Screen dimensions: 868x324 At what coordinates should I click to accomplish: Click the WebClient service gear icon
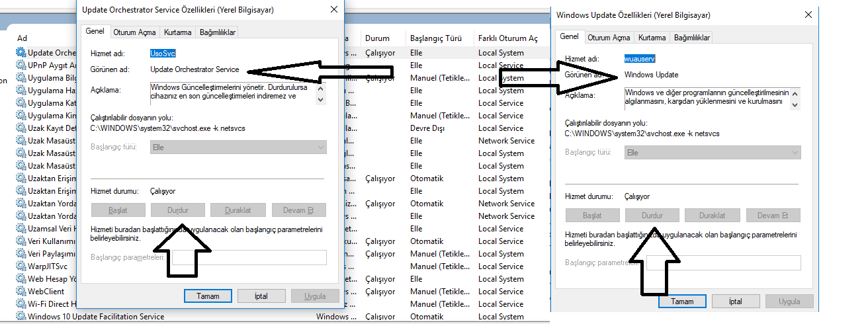coord(21,292)
